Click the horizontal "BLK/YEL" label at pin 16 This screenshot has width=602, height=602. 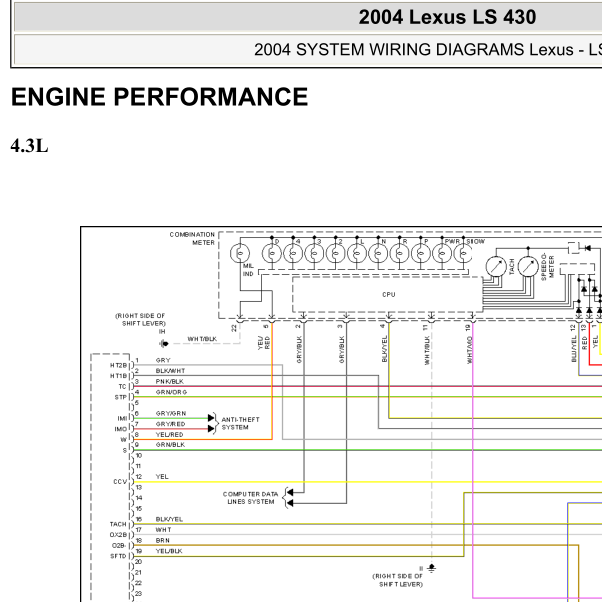click(x=169, y=519)
